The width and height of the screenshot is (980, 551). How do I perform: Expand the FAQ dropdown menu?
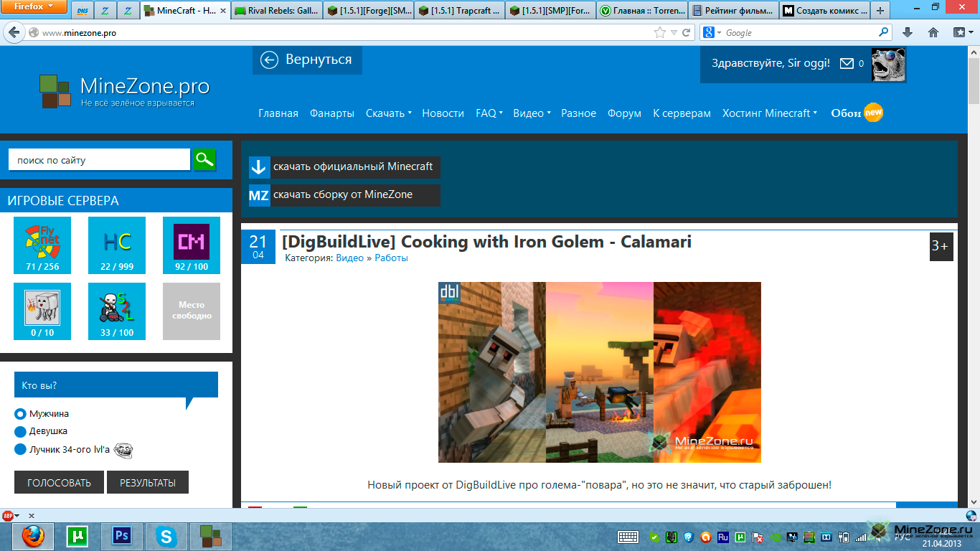coord(489,113)
